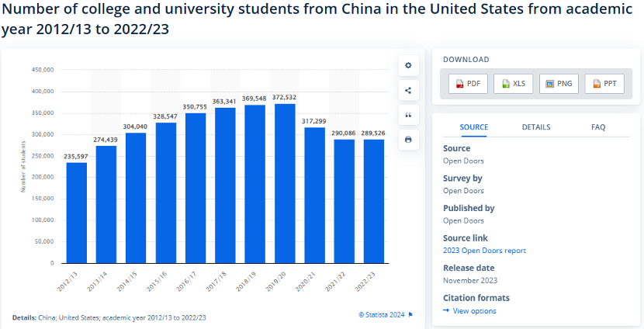
Task: Click the 235,597 value label
Action: point(76,157)
